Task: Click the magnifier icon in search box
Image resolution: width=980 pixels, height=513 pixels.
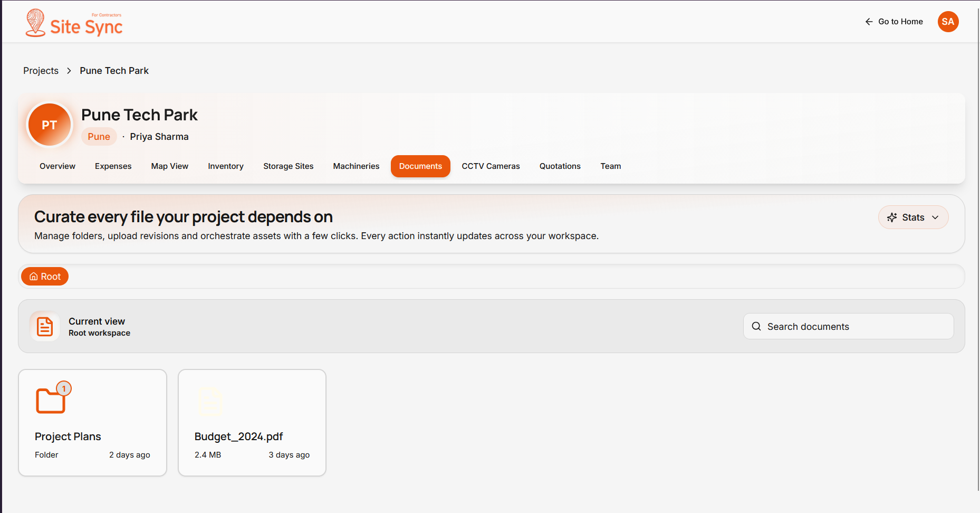Action: tap(756, 326)
